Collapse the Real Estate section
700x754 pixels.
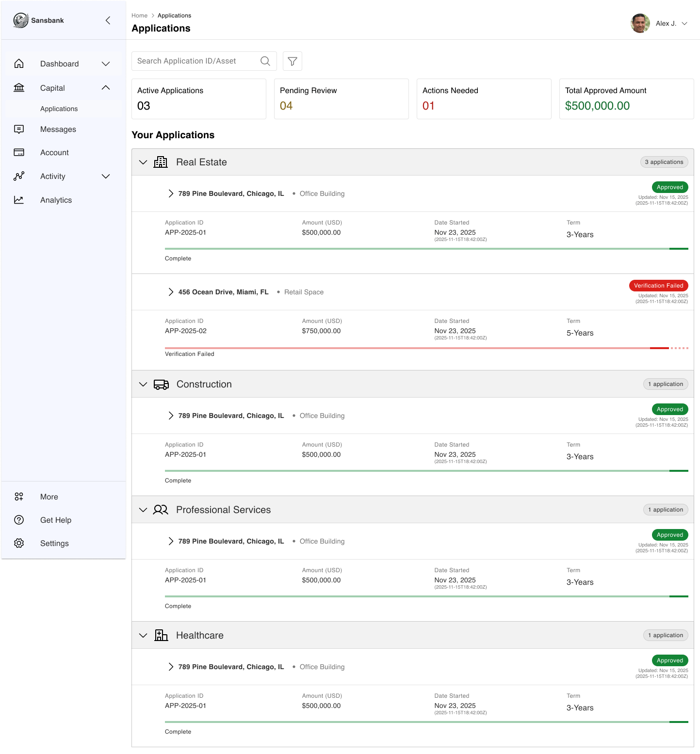(x=143, y=162)
